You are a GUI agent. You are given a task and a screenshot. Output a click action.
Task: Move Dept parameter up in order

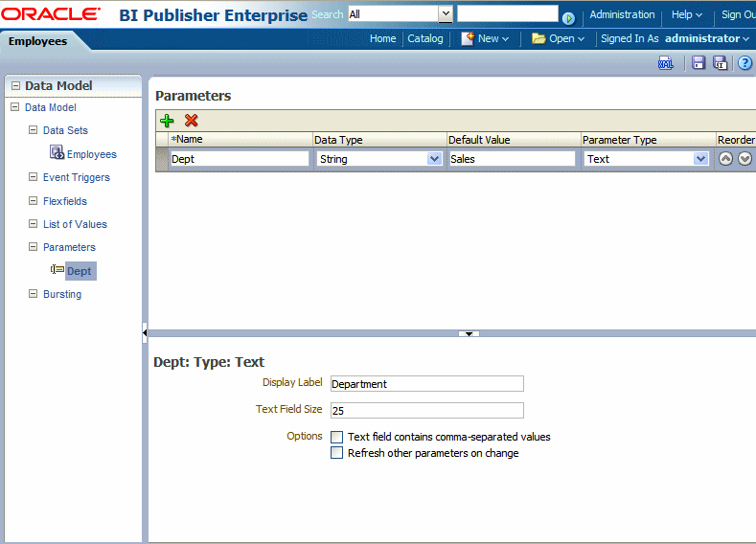[725, 159]
